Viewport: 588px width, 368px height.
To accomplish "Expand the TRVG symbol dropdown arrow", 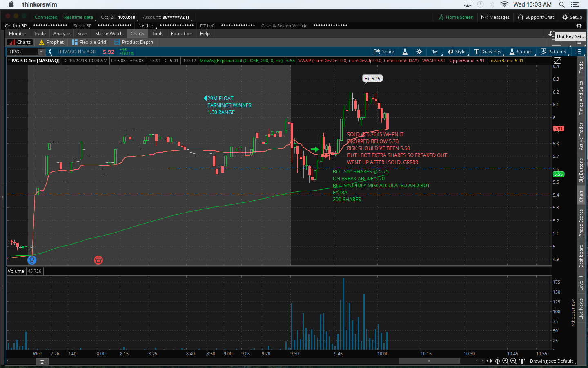I will coord(41,52).
